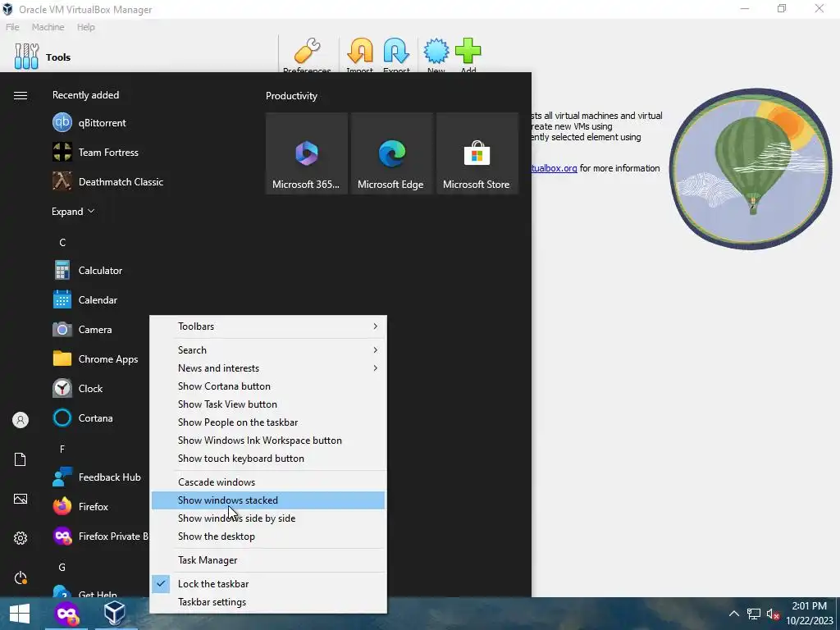Screen dimensions: 840x630
Task: Open Pictures from the Start sidebar
Action: coord(21,499)
